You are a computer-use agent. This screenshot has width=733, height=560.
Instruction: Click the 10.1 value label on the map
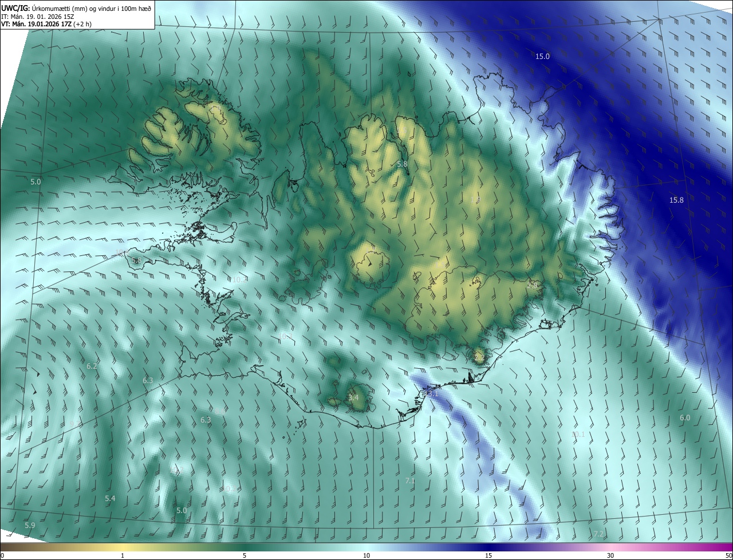578,435
